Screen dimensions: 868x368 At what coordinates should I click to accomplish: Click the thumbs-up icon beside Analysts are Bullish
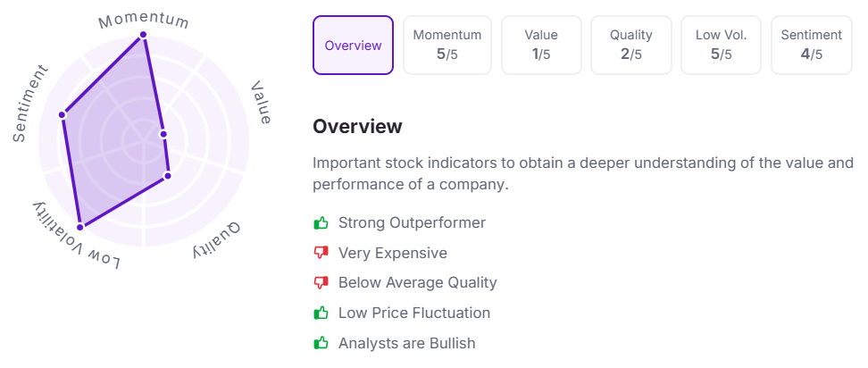[321, 343]
